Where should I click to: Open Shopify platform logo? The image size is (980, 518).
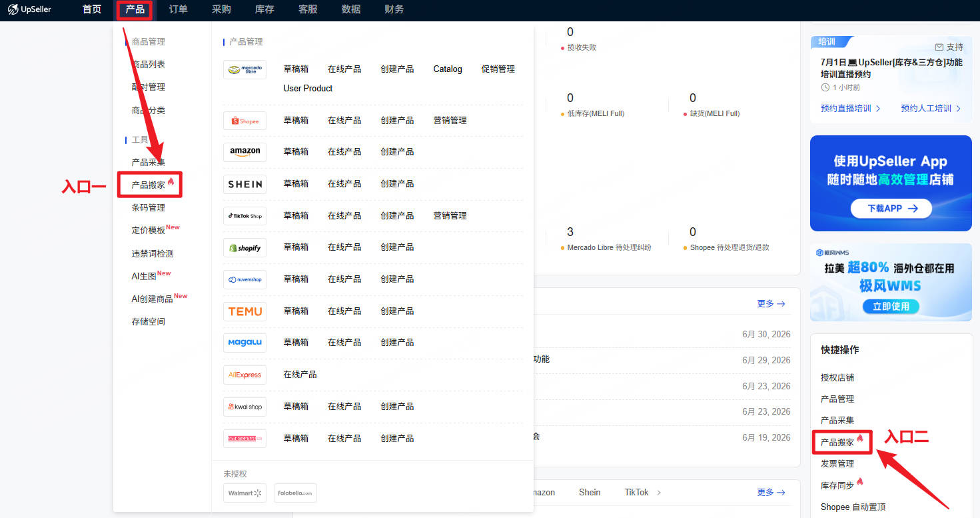pos(245,247)
